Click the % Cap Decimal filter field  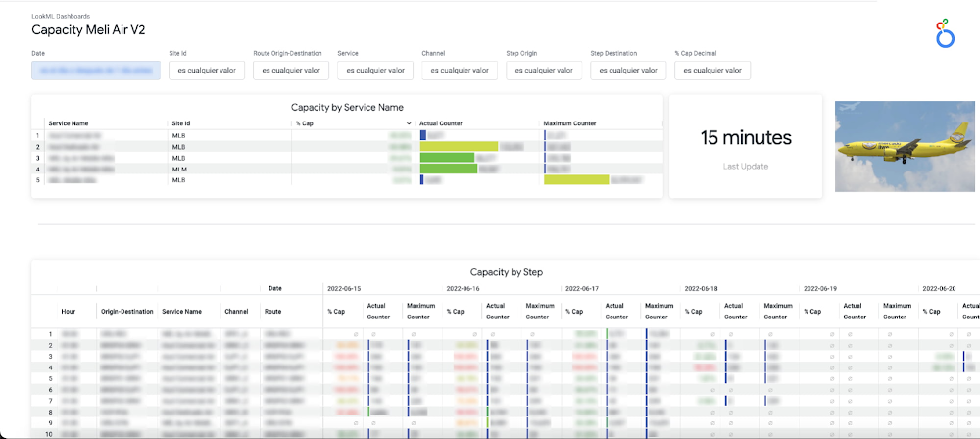pos(712,71)
